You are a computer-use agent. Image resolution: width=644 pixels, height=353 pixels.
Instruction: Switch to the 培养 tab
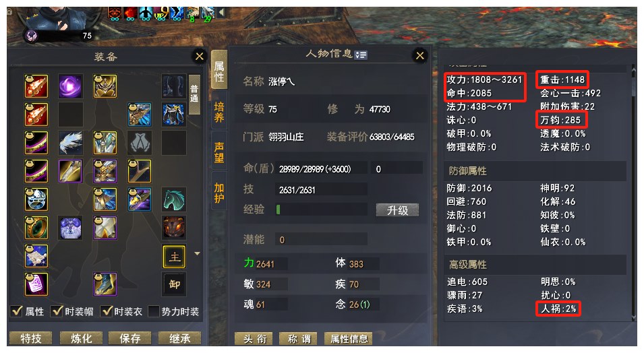219,112
